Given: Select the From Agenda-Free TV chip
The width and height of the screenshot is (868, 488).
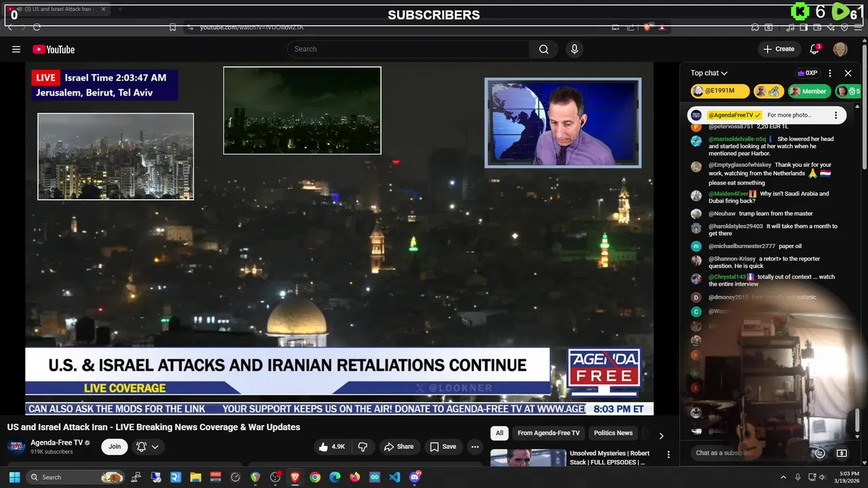Looking at the screenshot, I should pos(549,433).
